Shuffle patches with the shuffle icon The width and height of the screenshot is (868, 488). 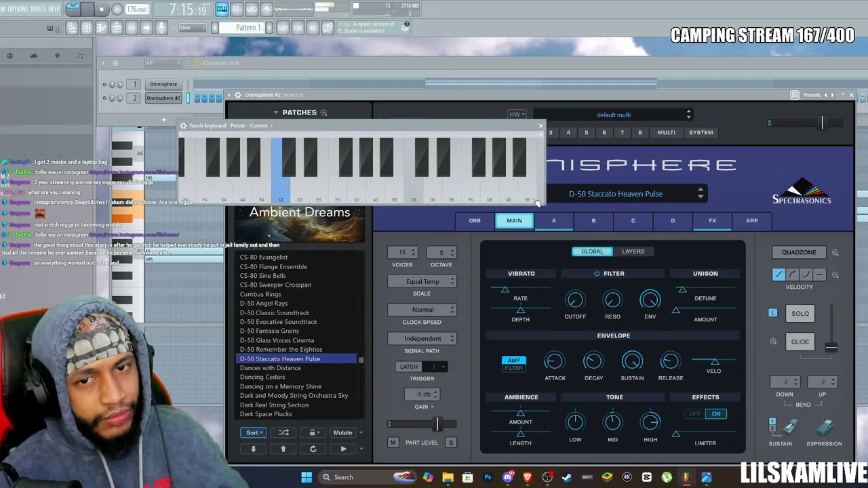point(283,432)
